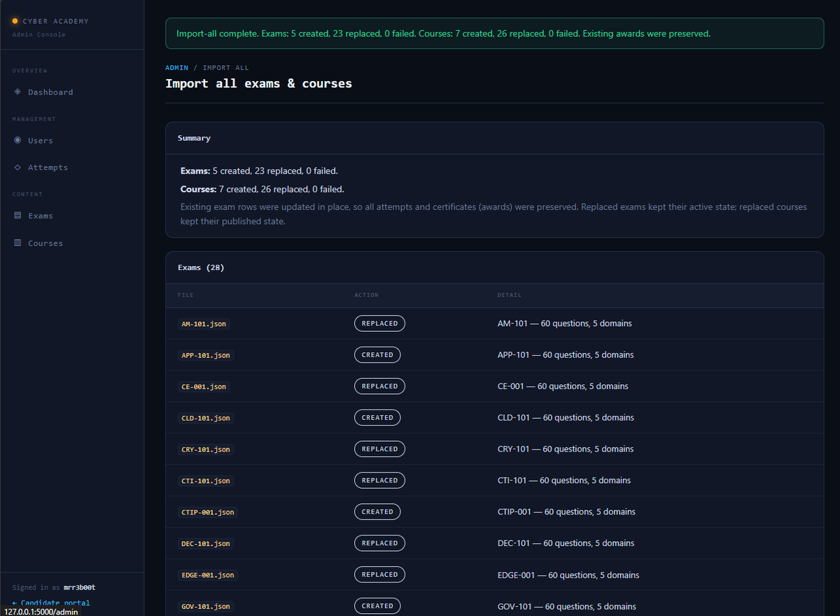Screen dimensions: 840x616
Task: Click the ACTION column header
Action: tap(366, 295)
